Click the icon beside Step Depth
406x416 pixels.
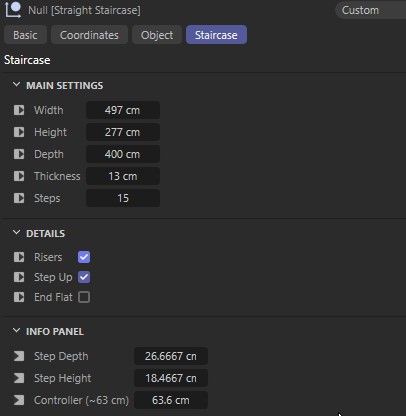pyautogui.click(x=19, y=356)
